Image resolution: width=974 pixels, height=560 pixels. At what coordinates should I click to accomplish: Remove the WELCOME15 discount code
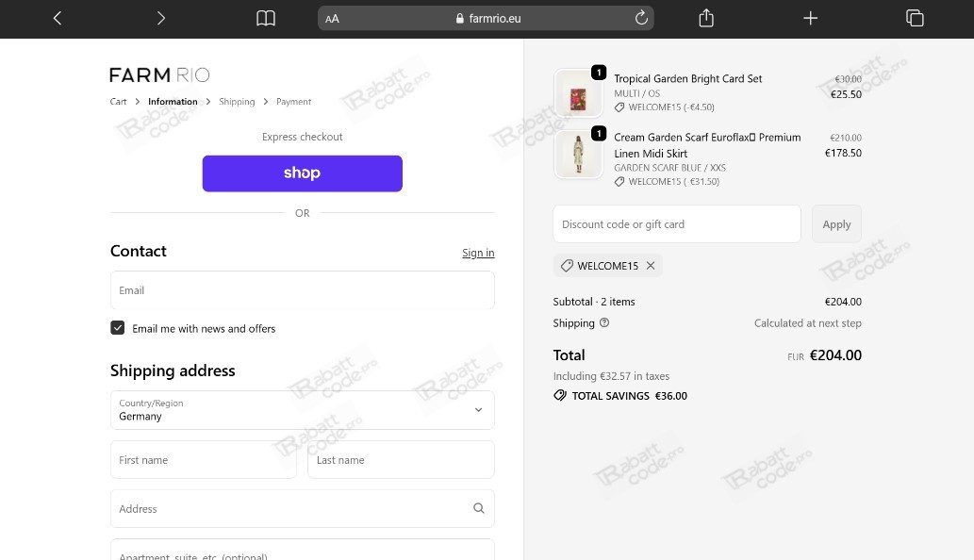pyautogui.click(x=651, y=266)
